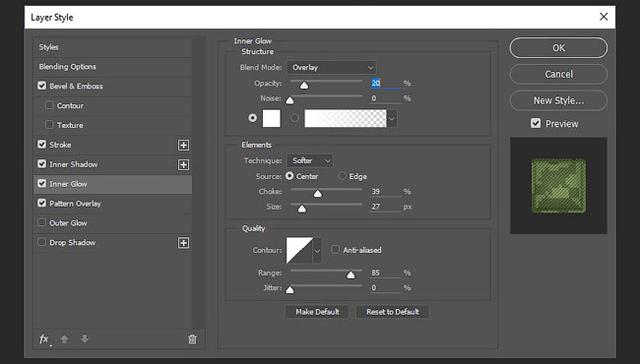Click the move effect down arrow
Screen dimensions: 640x364
pos(85,338)
